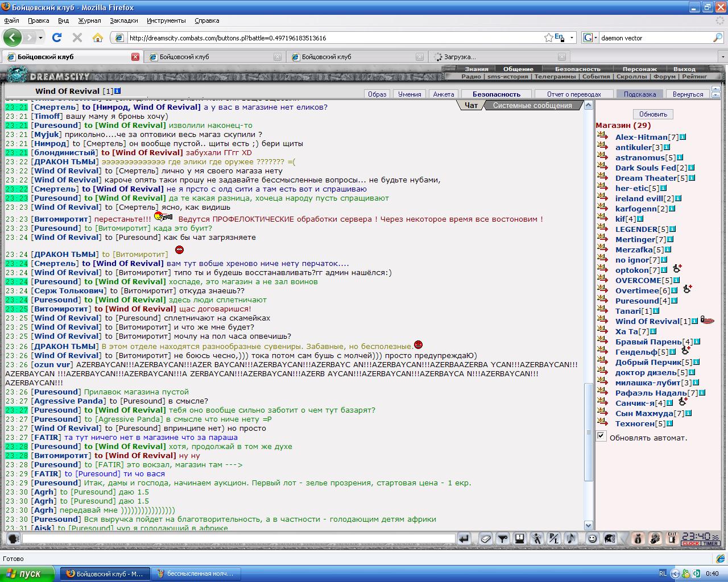Open the back-history dropdown arrow
This screenshot has width=728, height=582.
[40, 38]
